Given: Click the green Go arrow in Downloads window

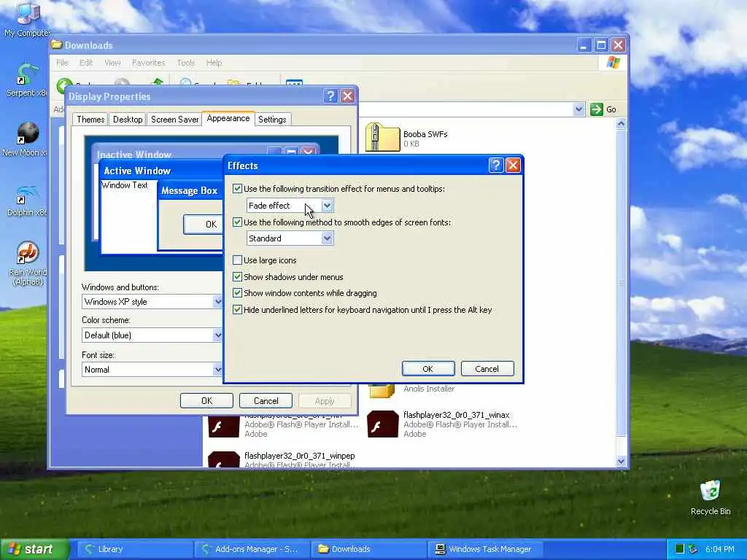Looking at the screenshot, I should [597, 109].
